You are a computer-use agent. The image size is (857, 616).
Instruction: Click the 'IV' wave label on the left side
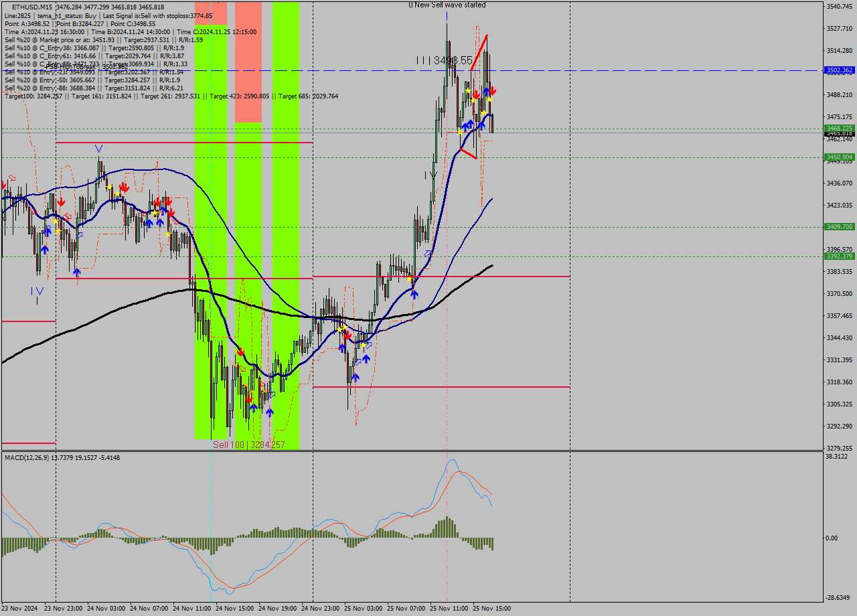[37, 290]
